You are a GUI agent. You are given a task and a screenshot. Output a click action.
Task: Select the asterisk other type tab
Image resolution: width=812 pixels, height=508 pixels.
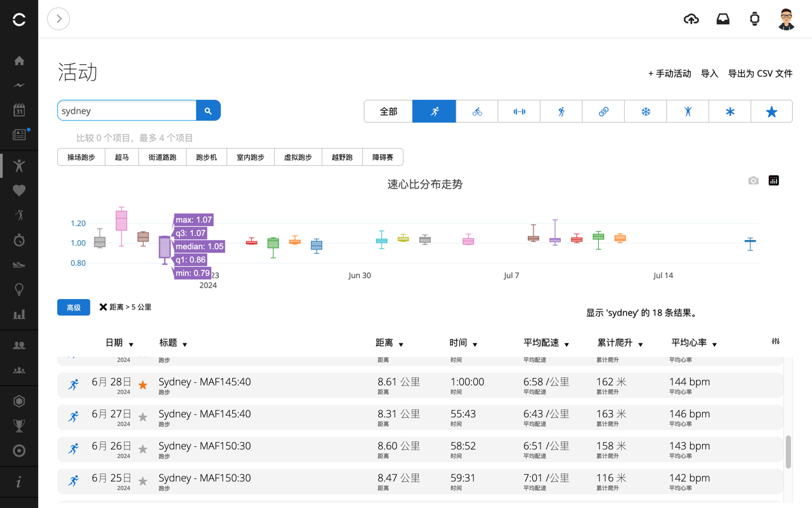[x=730, y=111]
